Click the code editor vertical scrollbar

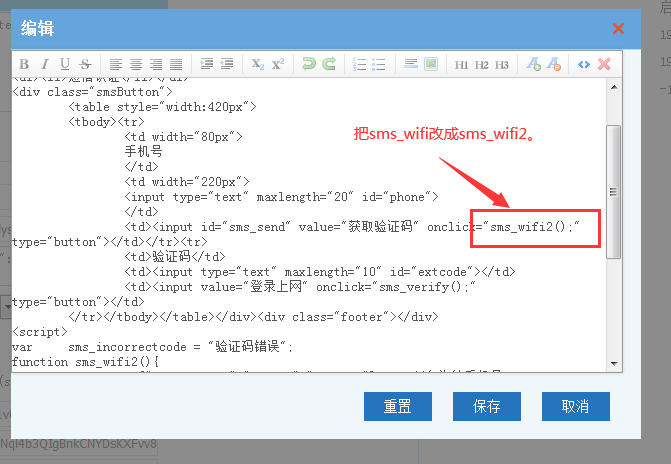[614, 190]
